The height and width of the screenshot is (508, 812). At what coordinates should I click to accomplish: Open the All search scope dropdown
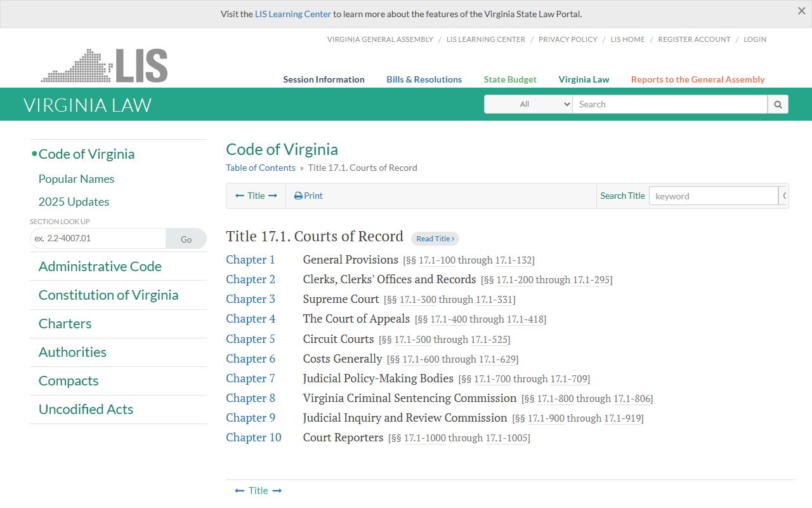[528, 104]
